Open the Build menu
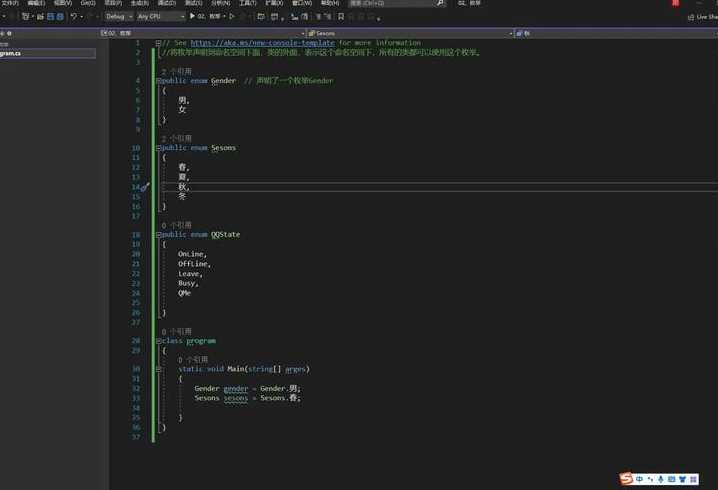The height and width of the screenshot is (490, 718). [140, 3]
